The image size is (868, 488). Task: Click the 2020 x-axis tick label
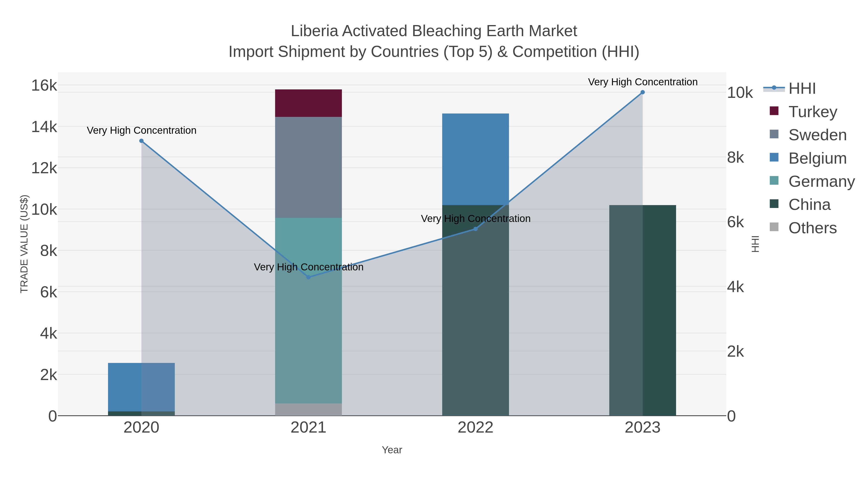tap(142, 428)
